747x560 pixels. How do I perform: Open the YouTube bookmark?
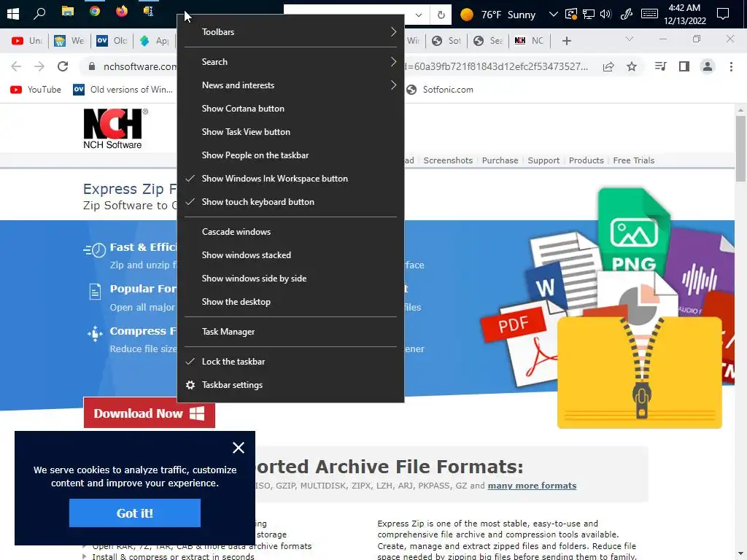(x=36, y=90)
